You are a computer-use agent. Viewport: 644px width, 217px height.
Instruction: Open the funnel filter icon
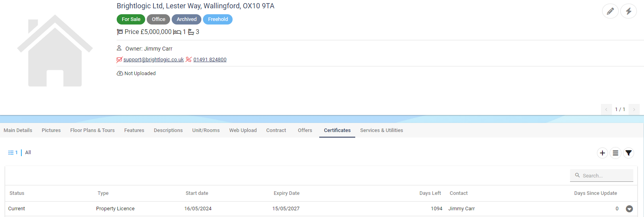click(628, 153)
